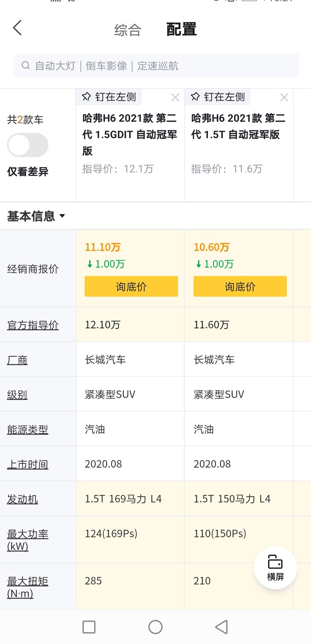The height and width of the screenshot is (644, 311).
Task: Tap 询底价 for the 11.10万 car
Action: [x=131, y=286]
